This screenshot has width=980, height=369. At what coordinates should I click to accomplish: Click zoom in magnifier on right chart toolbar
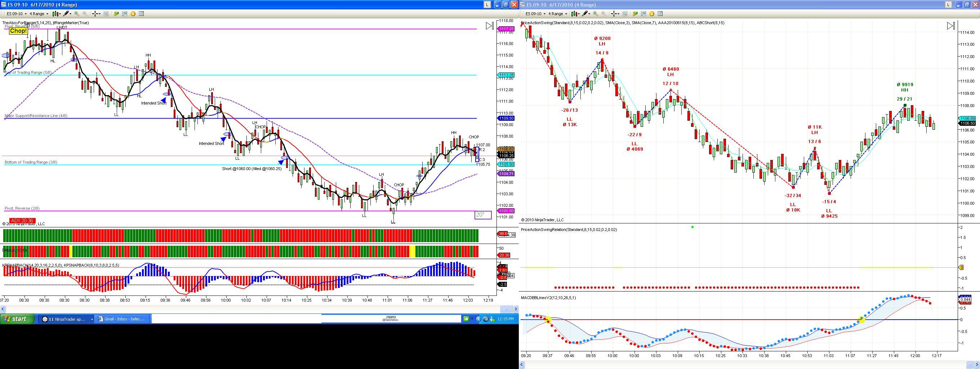(x=595, y=14)
